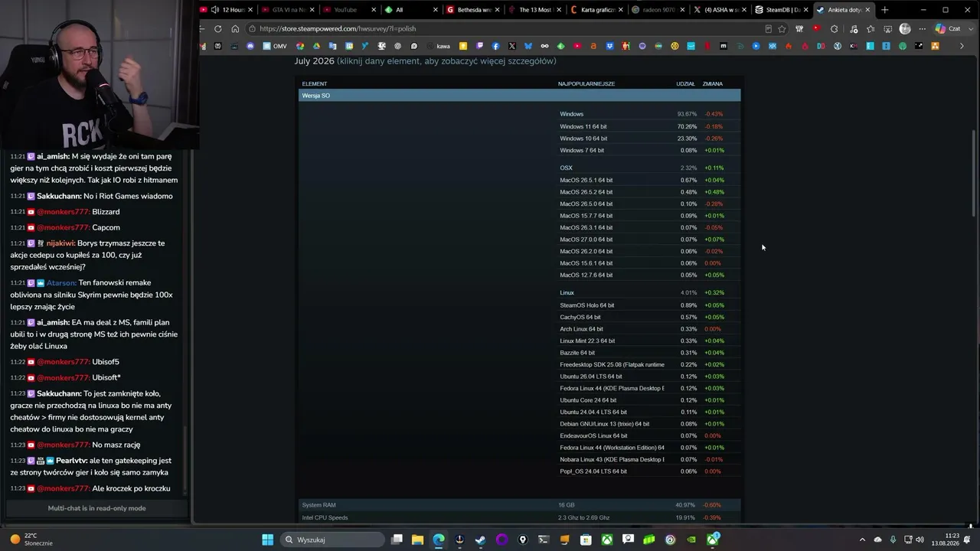
Task: Click the OSX category heading
Action: (566, 168)
